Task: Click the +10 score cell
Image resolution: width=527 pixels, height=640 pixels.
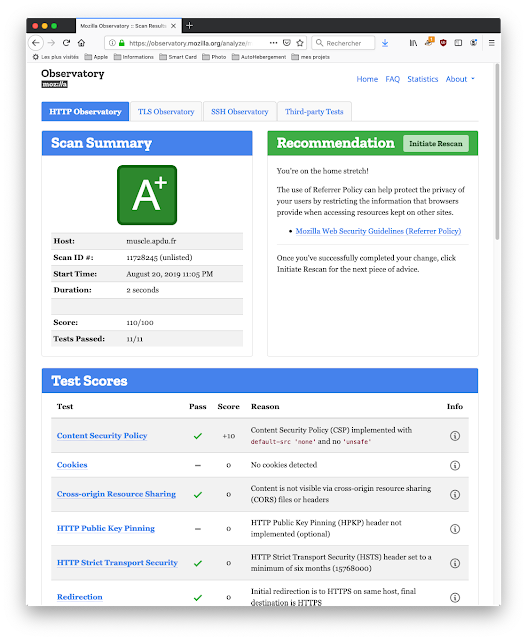Action: pos(229,436)
